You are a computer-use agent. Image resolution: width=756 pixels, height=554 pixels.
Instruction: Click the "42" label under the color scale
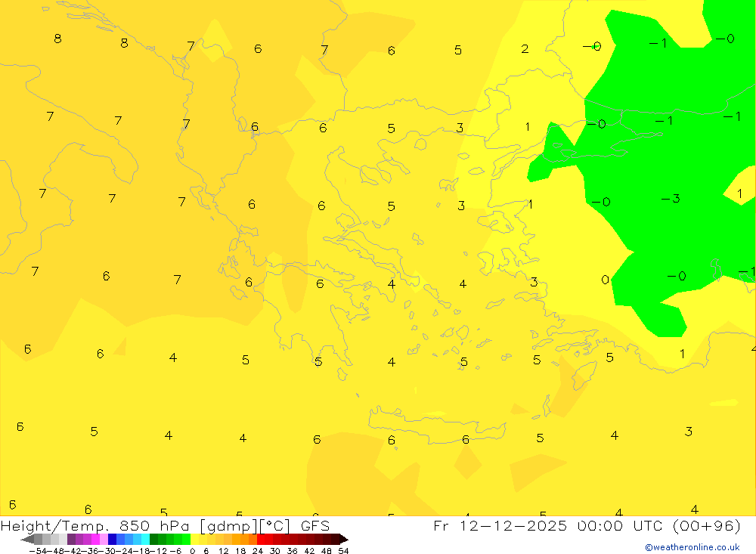[309, 551]
